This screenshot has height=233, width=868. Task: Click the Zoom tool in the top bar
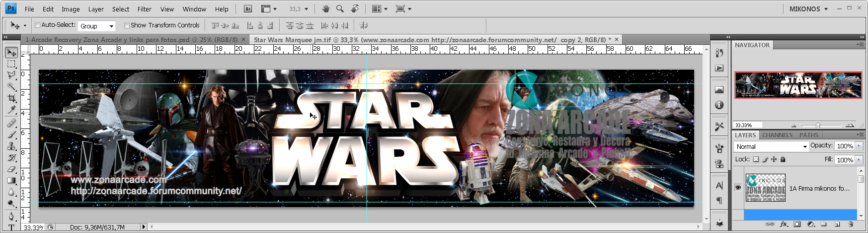340,9
